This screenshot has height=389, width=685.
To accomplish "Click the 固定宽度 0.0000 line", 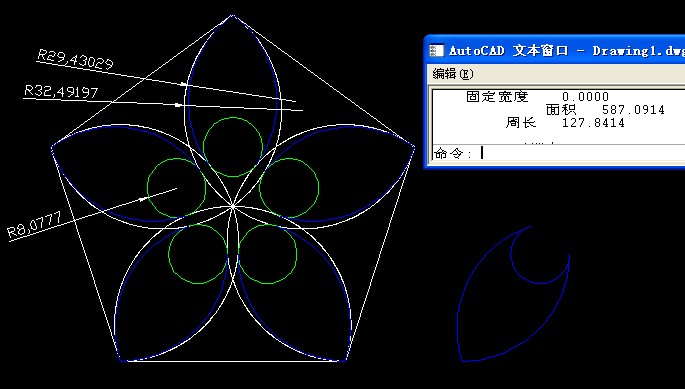I will [537, 97].
